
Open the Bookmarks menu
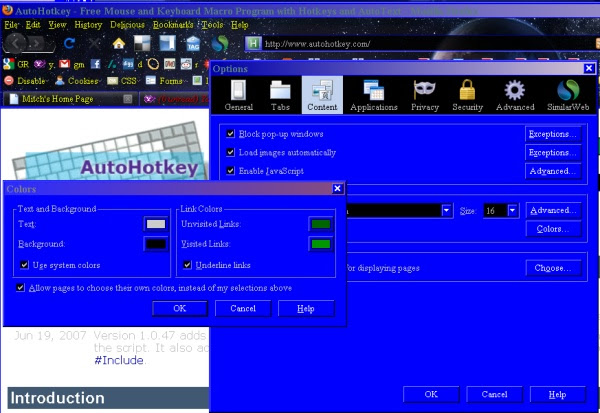pyautogui.click(x=173, y=25)
